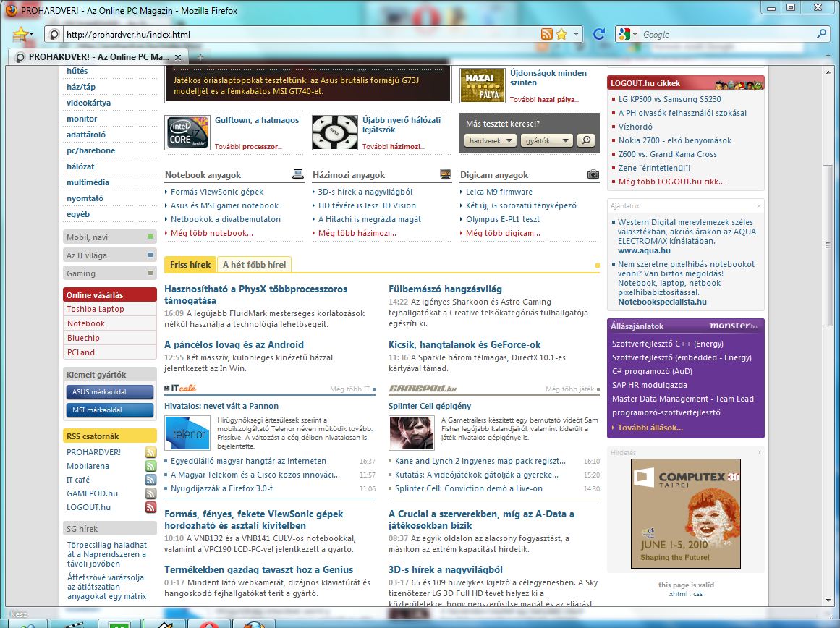Image resolution: width=840 pixels, height=628 pixels.
Task: Close the Hirdetés ad with its x
Action: (x=759, y=453)
